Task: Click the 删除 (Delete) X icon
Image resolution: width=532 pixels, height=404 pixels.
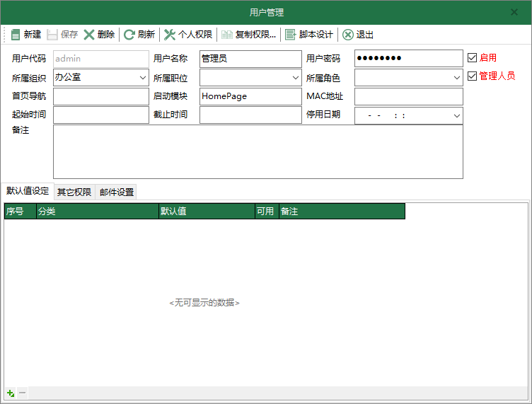Action: point(89,35)
